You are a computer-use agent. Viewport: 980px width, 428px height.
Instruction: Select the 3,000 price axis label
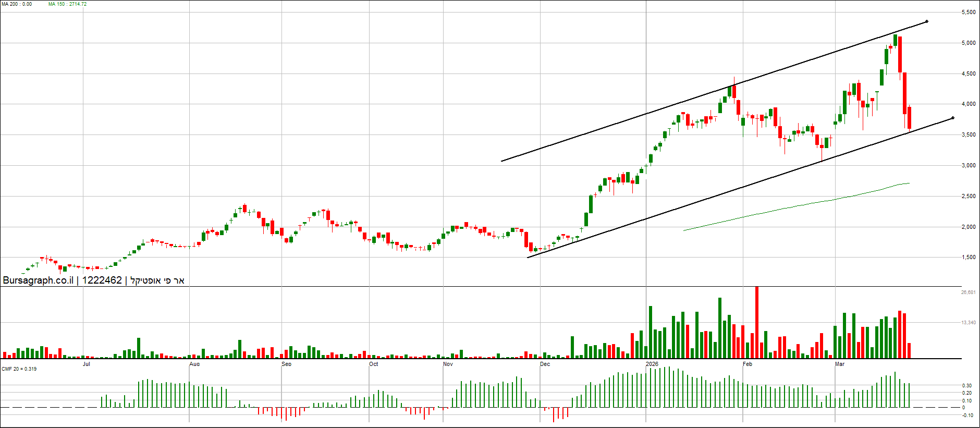pos(969,165)
